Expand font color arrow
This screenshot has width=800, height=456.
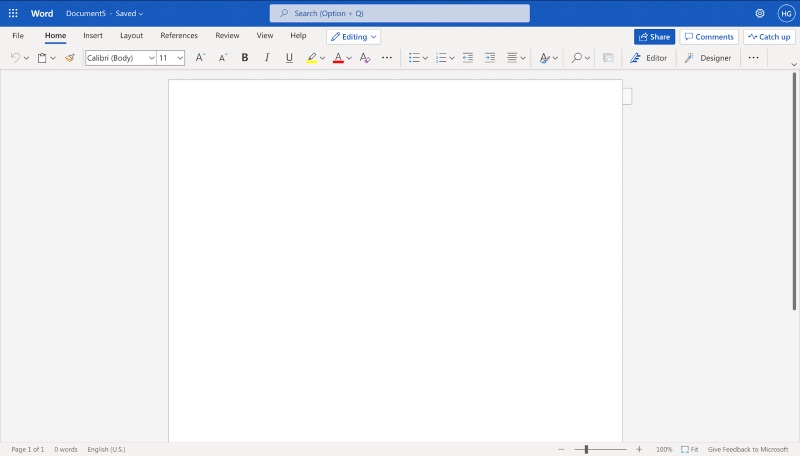[x=349, y=58]
